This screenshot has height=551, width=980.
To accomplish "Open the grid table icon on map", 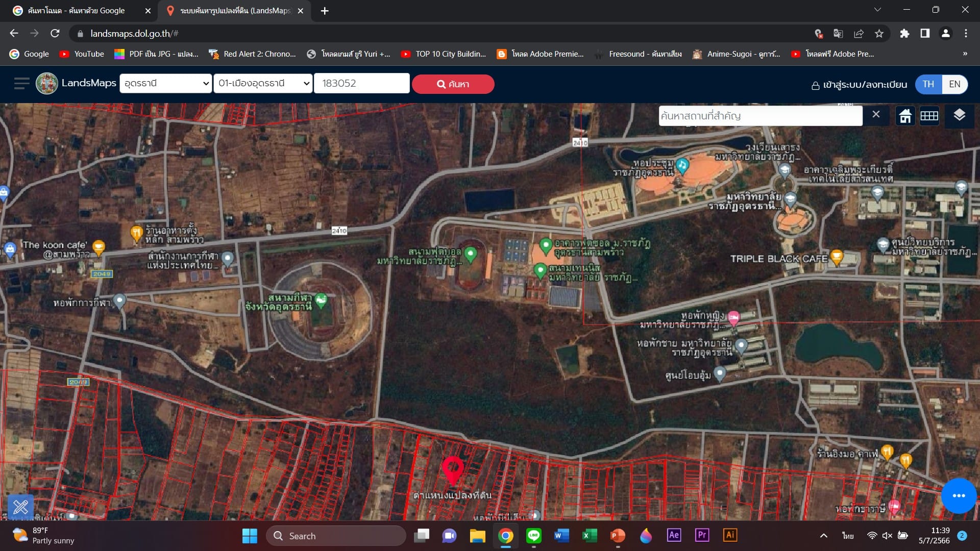I will click(929, 116).
